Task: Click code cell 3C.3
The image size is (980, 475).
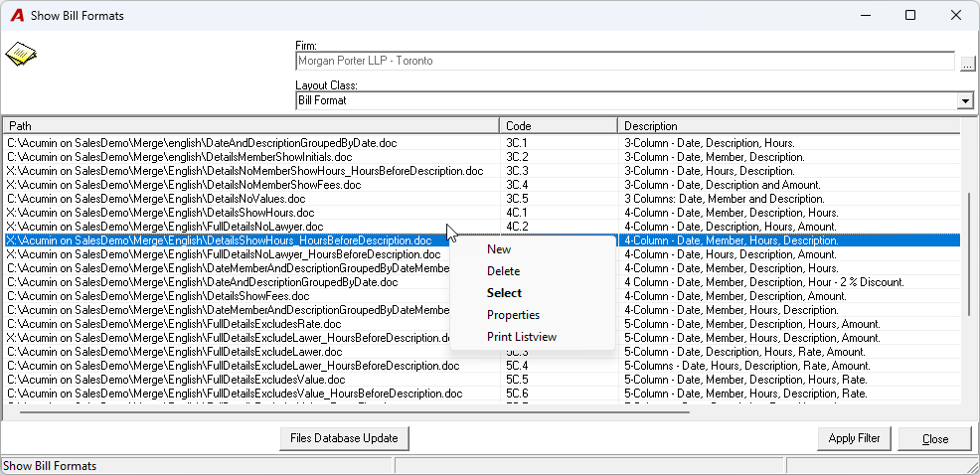Action: coord(517,171)
